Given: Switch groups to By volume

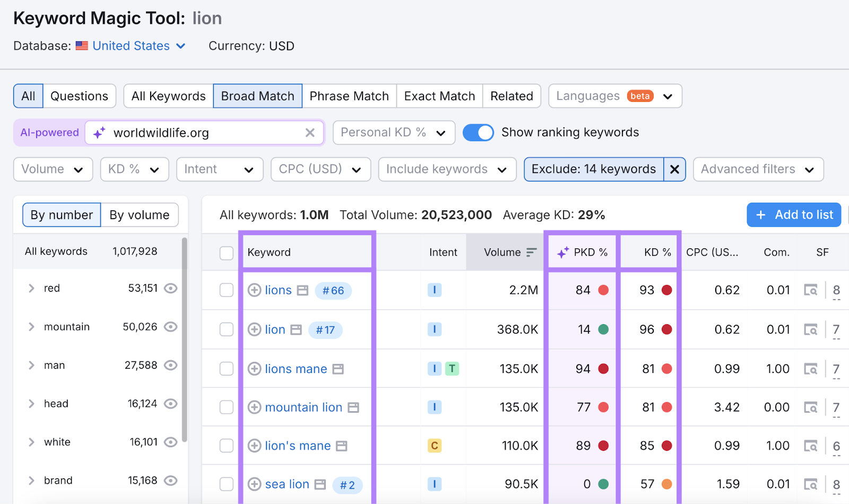Looking at the screenshot, I should pos(140,215).
